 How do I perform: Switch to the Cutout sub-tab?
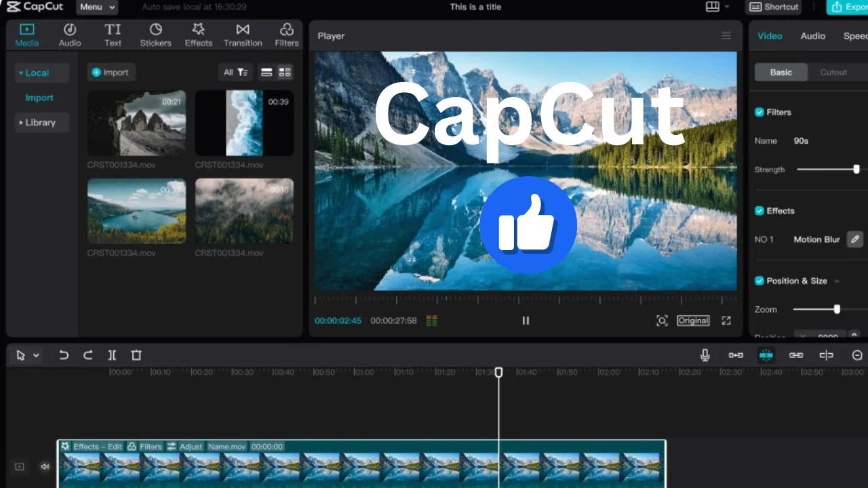pos(833,73)
